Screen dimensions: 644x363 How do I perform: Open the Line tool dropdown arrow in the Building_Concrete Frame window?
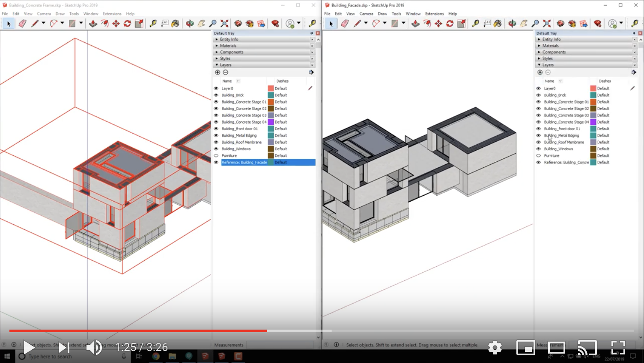[x=43, y=23]
